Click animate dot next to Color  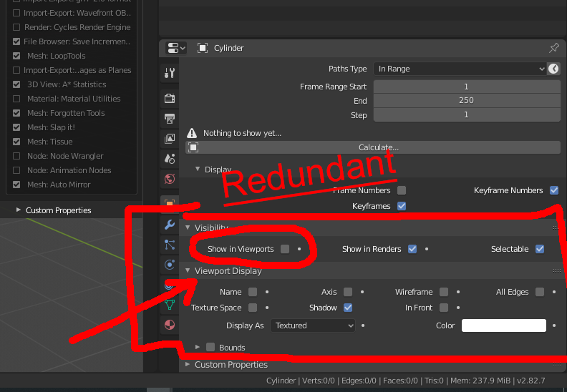[554, 325]
